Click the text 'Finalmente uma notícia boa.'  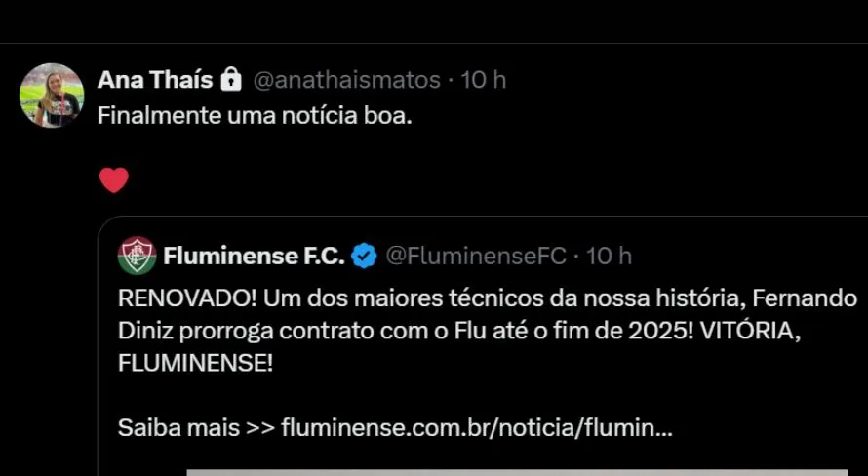[256, 114]
